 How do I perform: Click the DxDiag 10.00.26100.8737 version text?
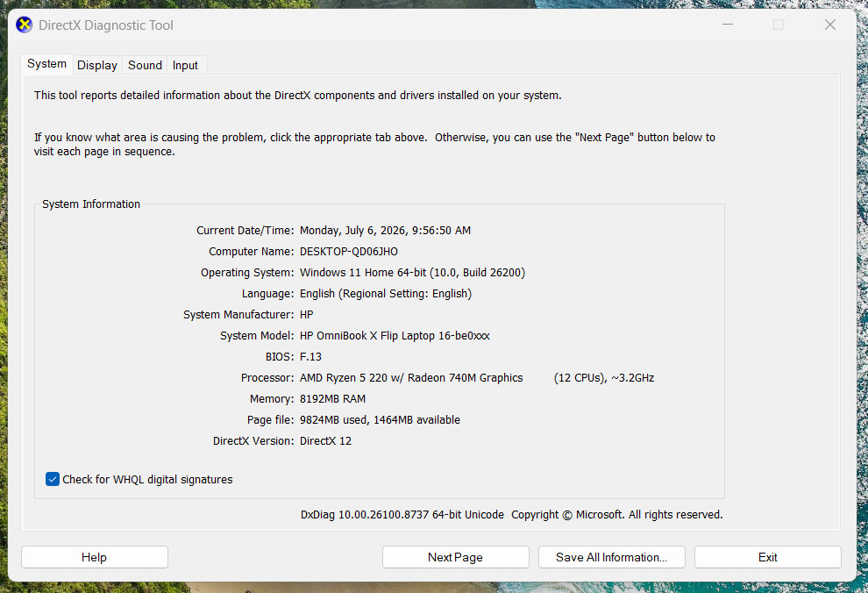click(402, 514)
